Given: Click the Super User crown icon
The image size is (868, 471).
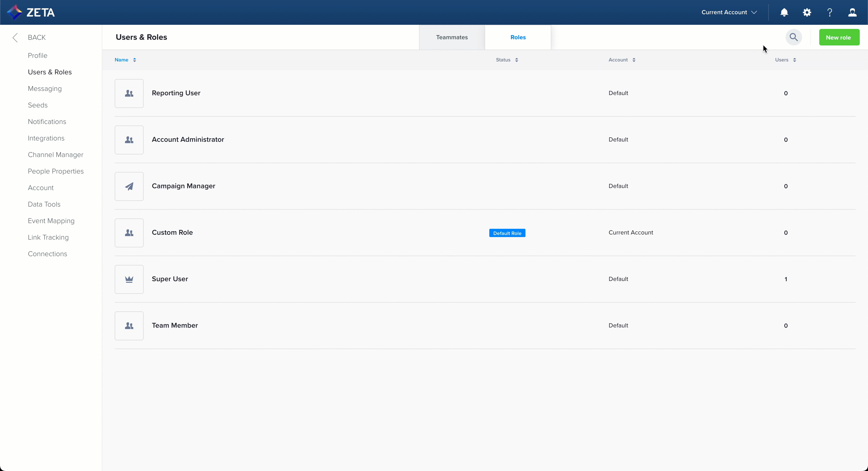Looking at the screenshot, I should pos(129,279).
